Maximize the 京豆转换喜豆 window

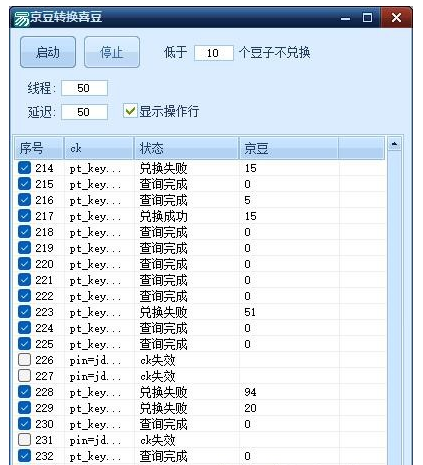point(367,18)
